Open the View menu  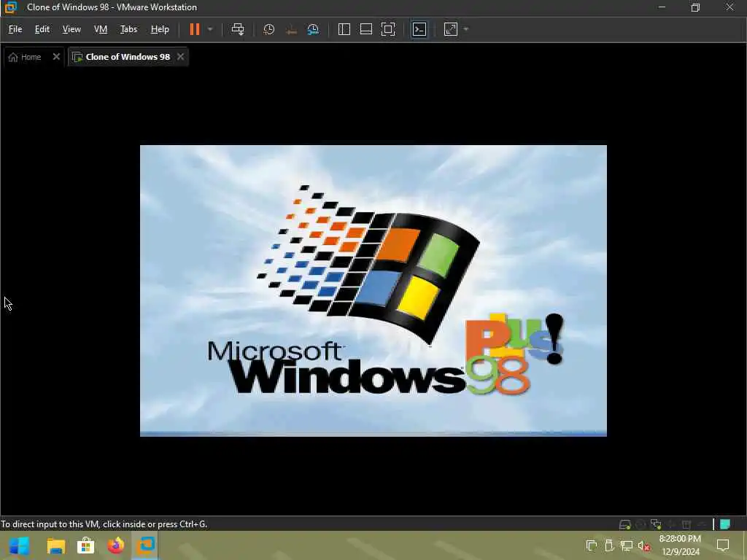coord(71,29)
